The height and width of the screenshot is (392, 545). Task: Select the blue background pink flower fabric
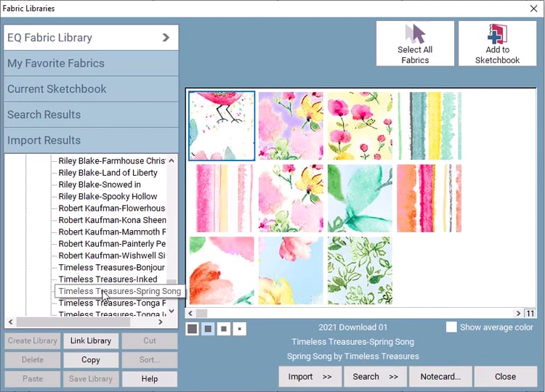point(291,271)
